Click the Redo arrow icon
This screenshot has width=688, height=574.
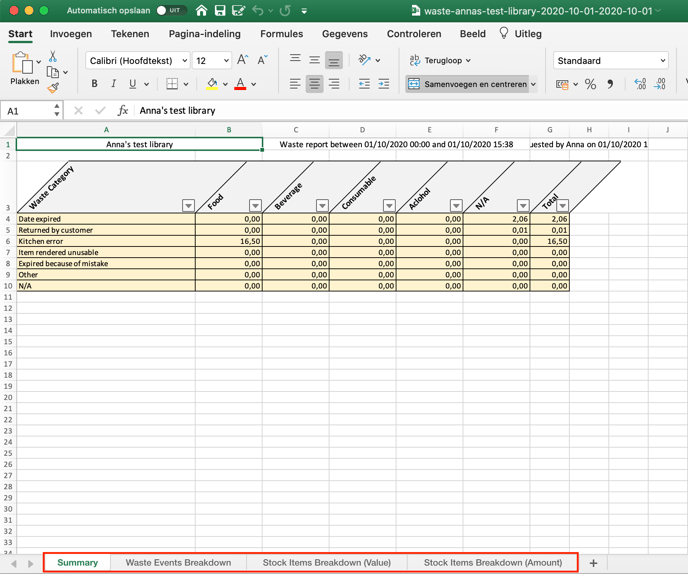coord(285,11)
